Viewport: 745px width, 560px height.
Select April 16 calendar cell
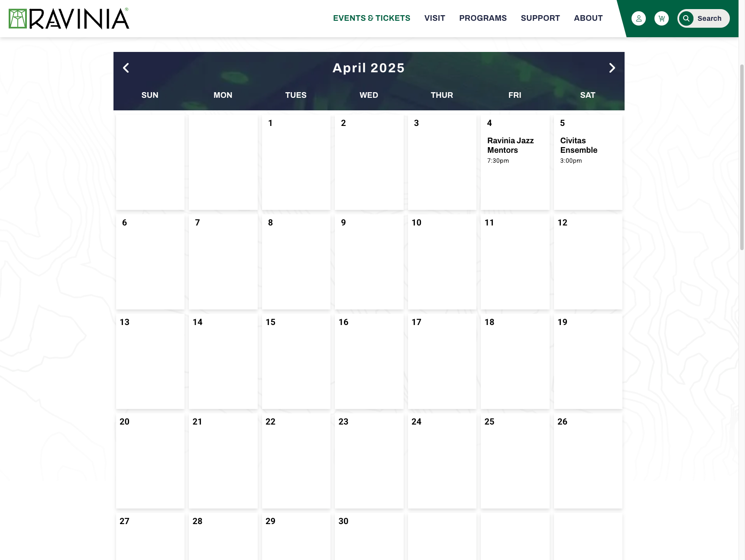point(369,361)
